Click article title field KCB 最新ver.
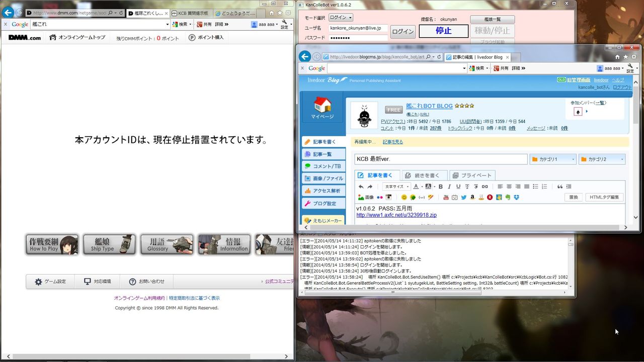The width and height of the screenshot is (644, 362). tap(441, 159)
